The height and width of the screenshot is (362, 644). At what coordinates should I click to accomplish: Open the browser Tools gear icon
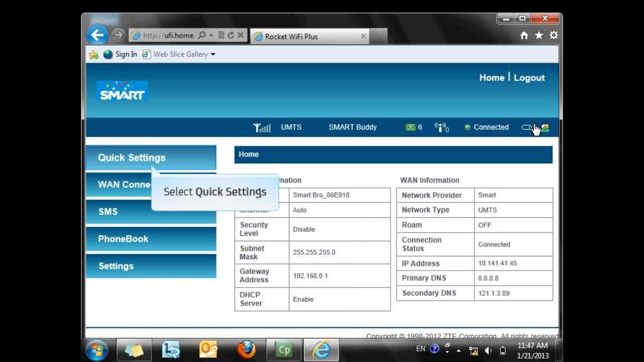pyautogui.click(x=553, y=35)
